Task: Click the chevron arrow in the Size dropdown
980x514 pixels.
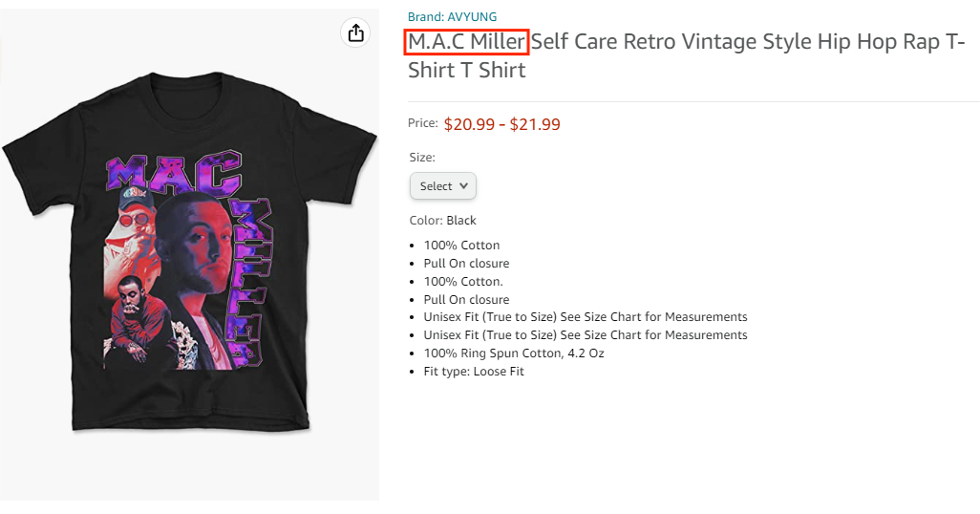Action: coord(464,186)
